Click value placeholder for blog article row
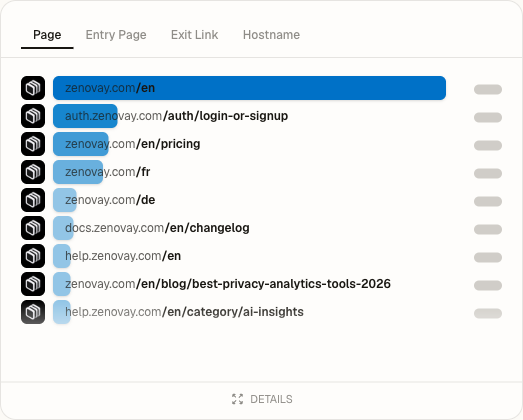The image size is (523, 420). pyautogui.click(x=488, y=286)
